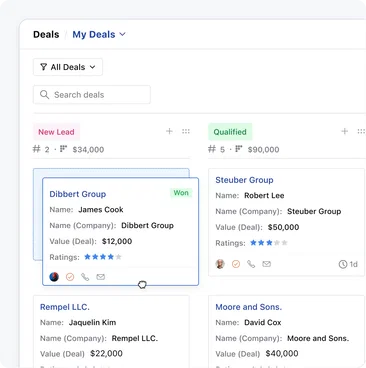Viewport: 366px width, 368px height.
Task: Set star rating on Steuber Group card
Action: coord(269,243)
